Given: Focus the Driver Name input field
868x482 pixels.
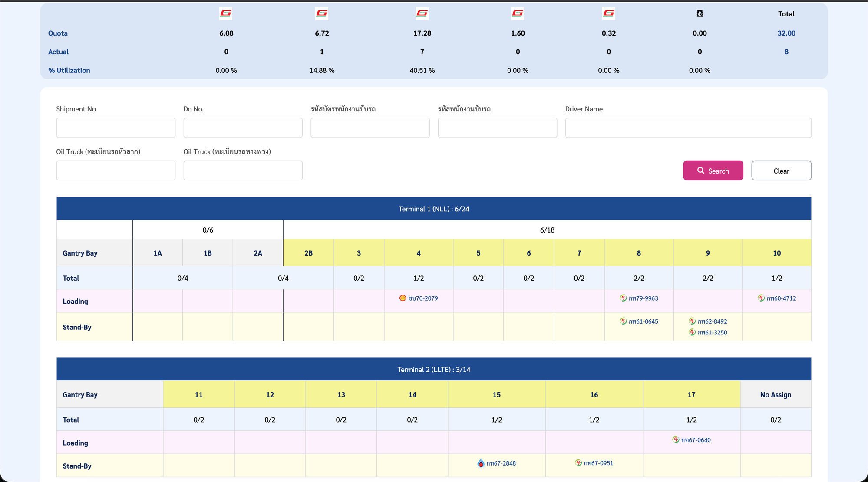Looking at the screenshot, I should click(x=688, y=128).
